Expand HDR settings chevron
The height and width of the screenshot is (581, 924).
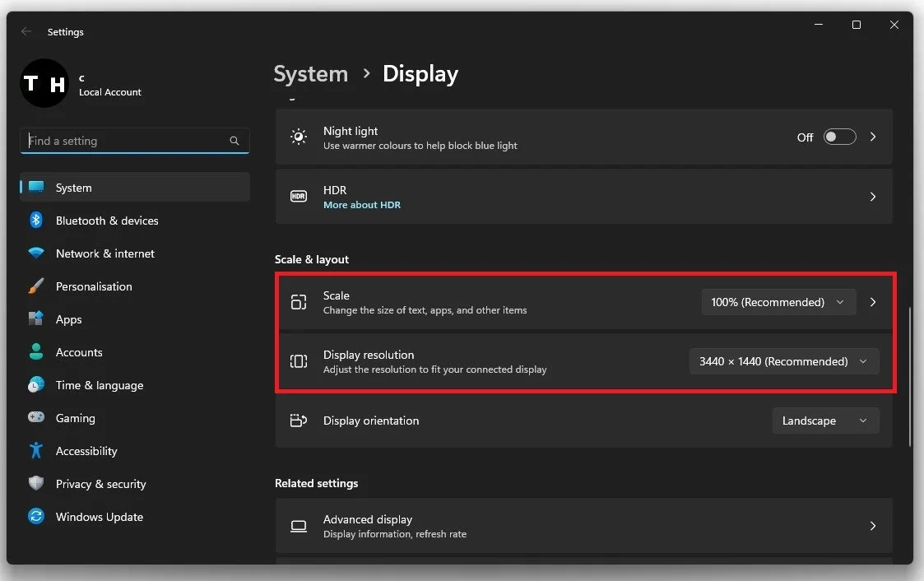pos(873,196)
